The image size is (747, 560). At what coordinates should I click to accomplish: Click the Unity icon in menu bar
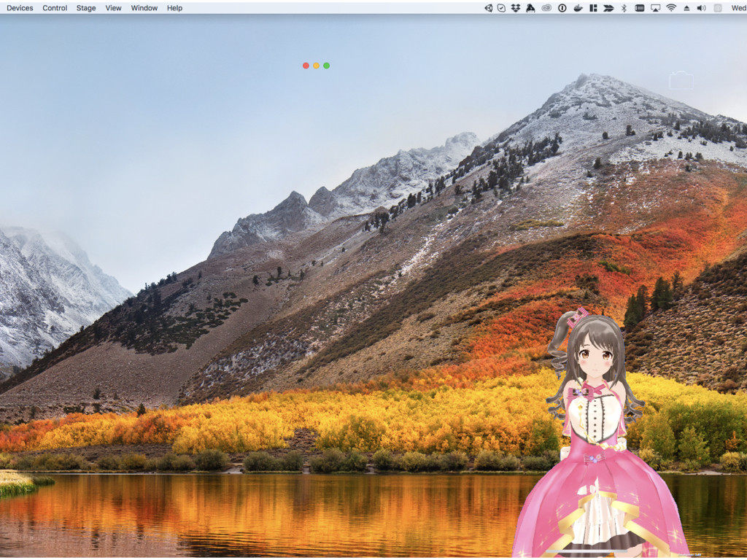point(488,8)
